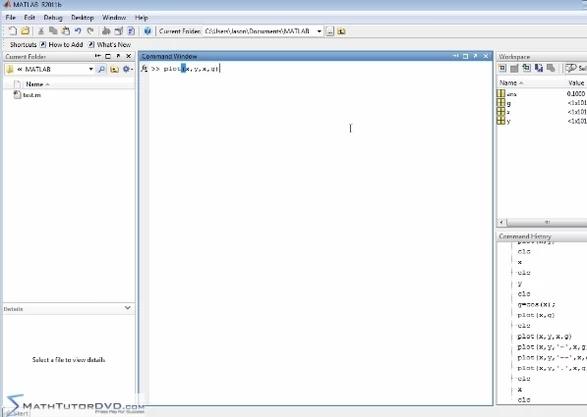Click the search magnifier in Current Folder panel
This screenshot has height=417, width=587.
tap(101, 69)
